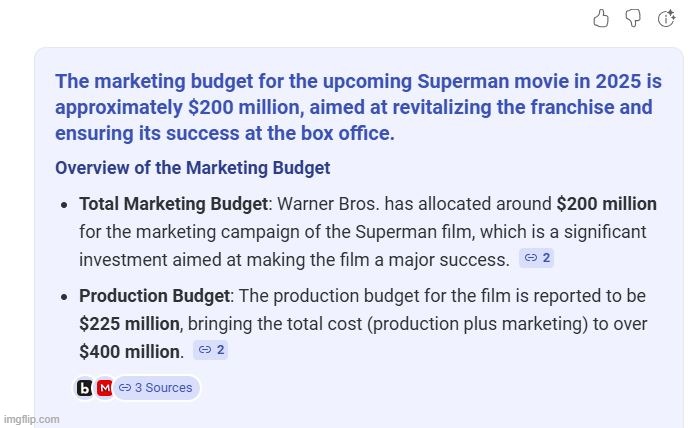Click the bold '$225 million' figure
The image size is (699, 428).
(x=129, y=324)
